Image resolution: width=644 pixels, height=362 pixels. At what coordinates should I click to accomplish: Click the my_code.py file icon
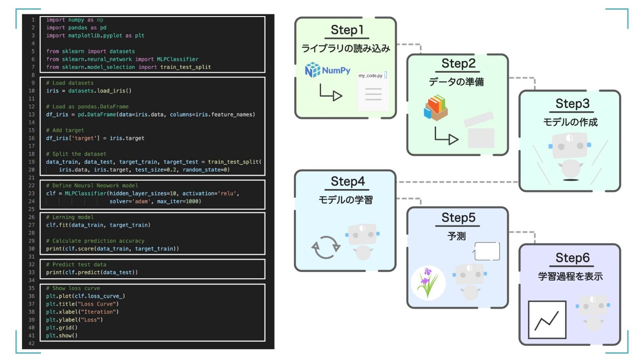click(373, 91)
